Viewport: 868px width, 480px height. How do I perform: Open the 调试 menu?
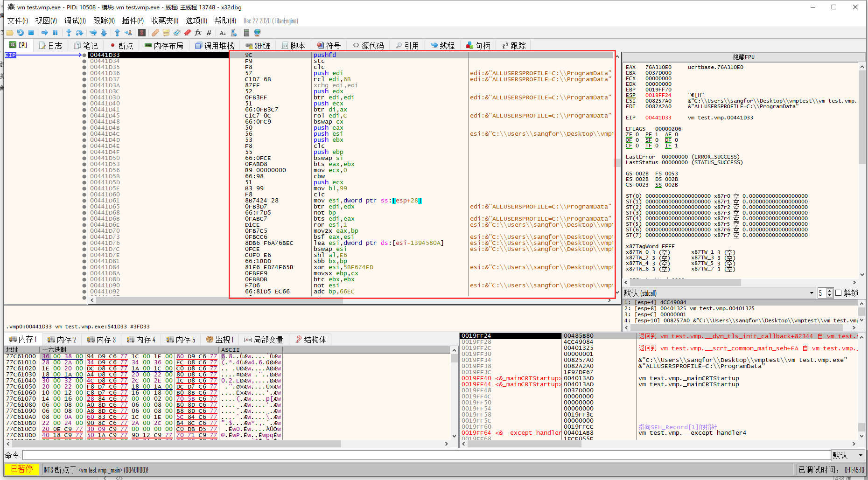click(75, 21)
